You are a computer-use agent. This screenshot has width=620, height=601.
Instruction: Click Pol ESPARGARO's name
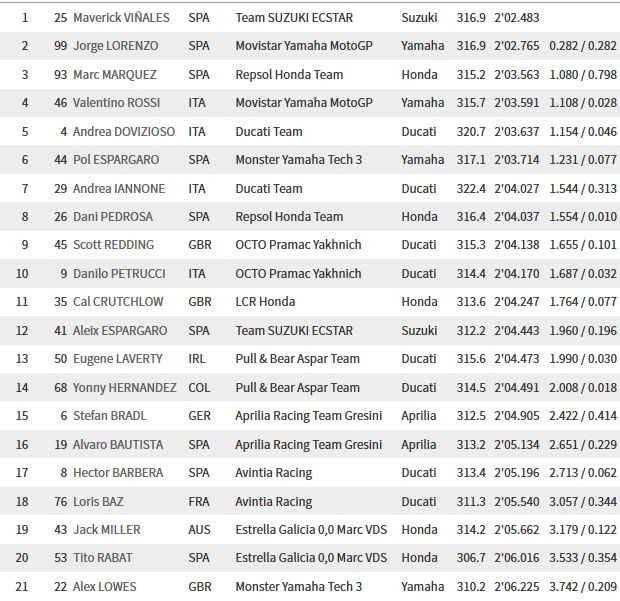[118, 160]
